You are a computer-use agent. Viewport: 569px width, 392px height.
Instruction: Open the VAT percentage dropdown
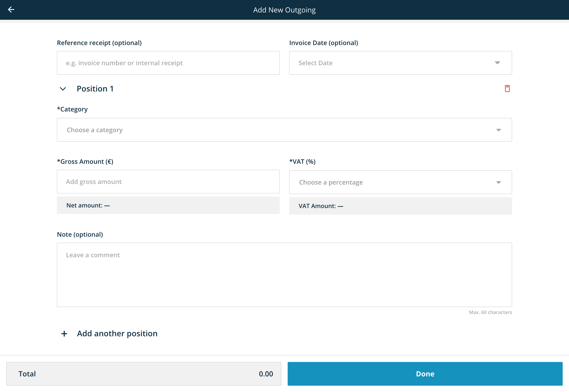tap(393, 182)
